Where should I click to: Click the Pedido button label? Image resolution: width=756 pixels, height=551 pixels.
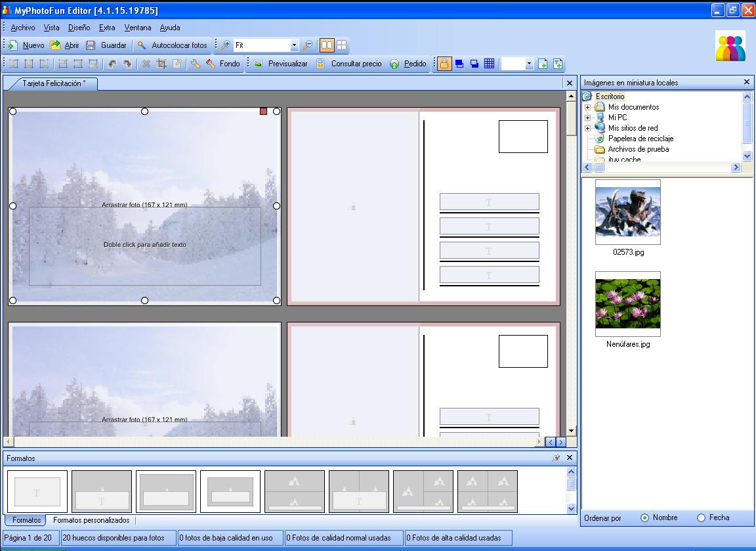tap(415, 64)
